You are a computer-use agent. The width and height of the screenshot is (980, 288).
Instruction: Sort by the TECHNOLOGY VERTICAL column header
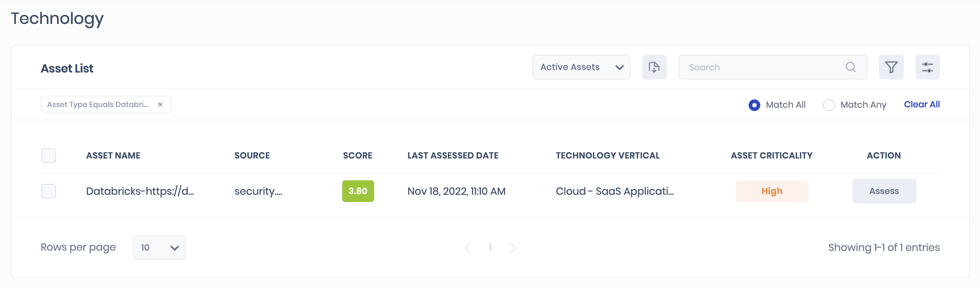point(608,155)
